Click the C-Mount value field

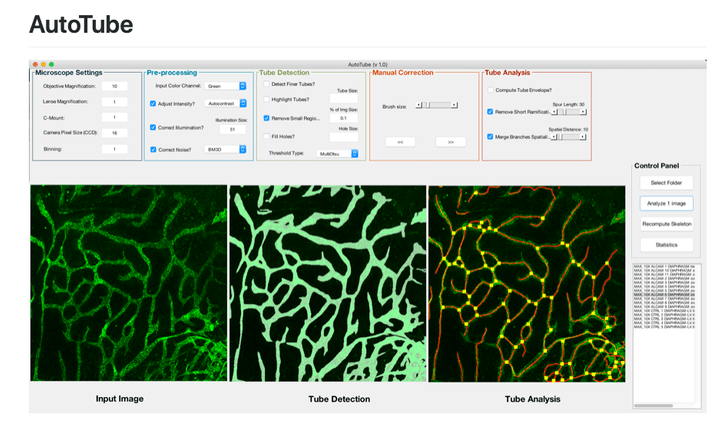[x=114, y=118]
